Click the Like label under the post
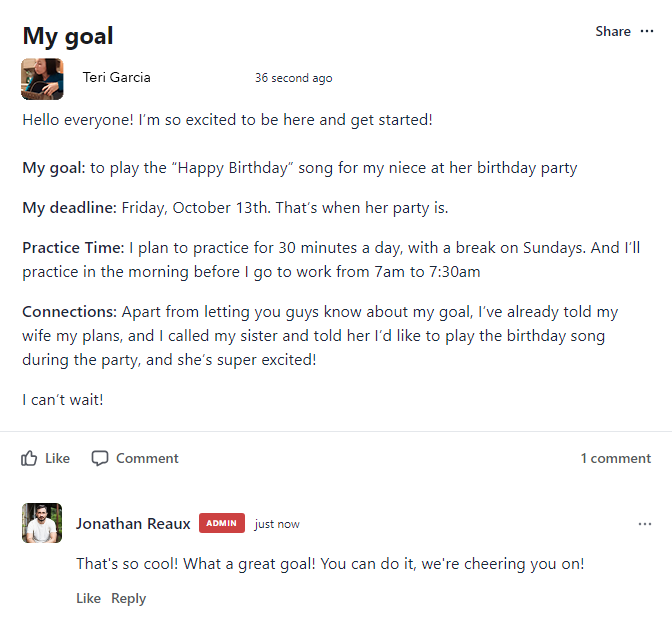The height and width of the screenshot is (619, 672). [57, 458]
